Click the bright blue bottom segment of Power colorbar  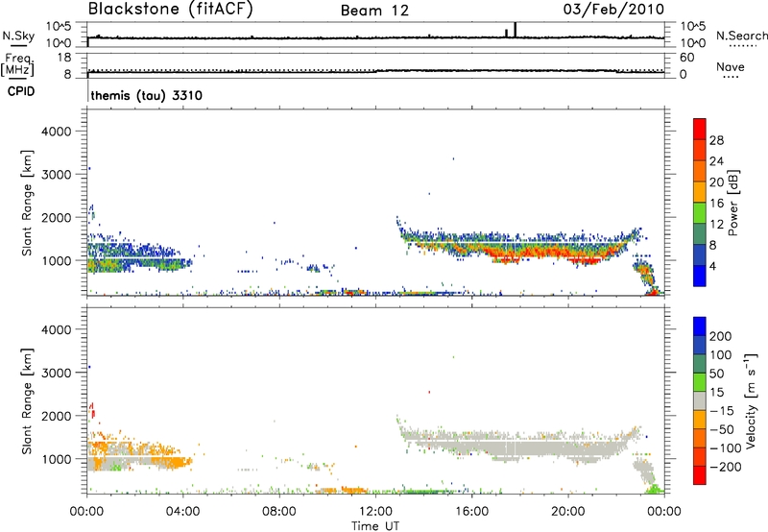coord(700,276)
